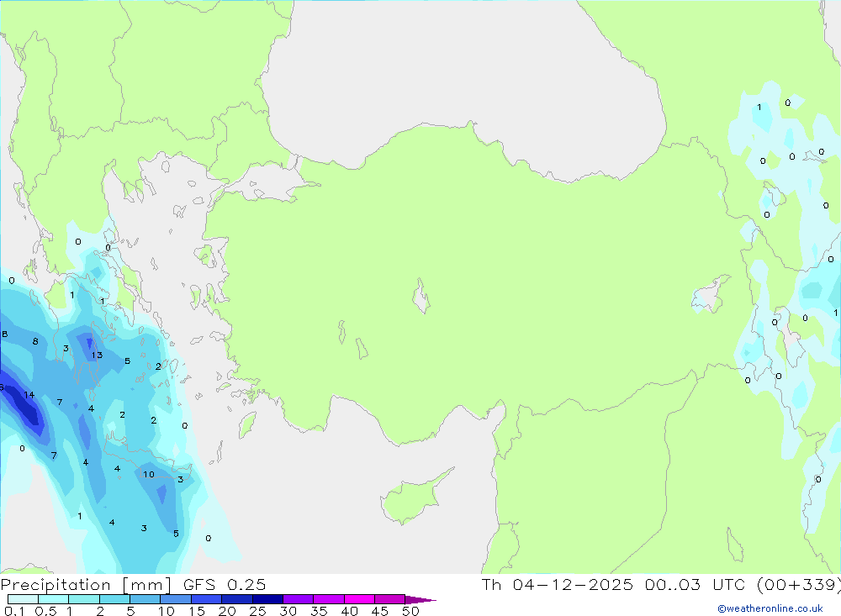
Task: Select the '45' legend tick label
Action: click(380, 611)
